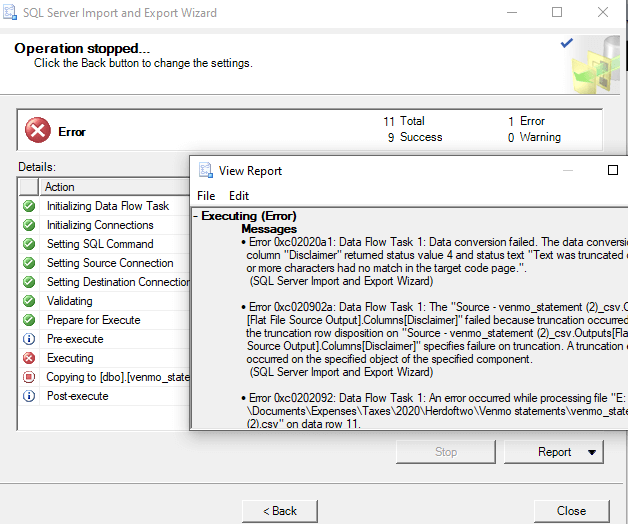Click the red error icon beside Executing
628x524 pixels.
pyautogui.click(x=29, y=358)
